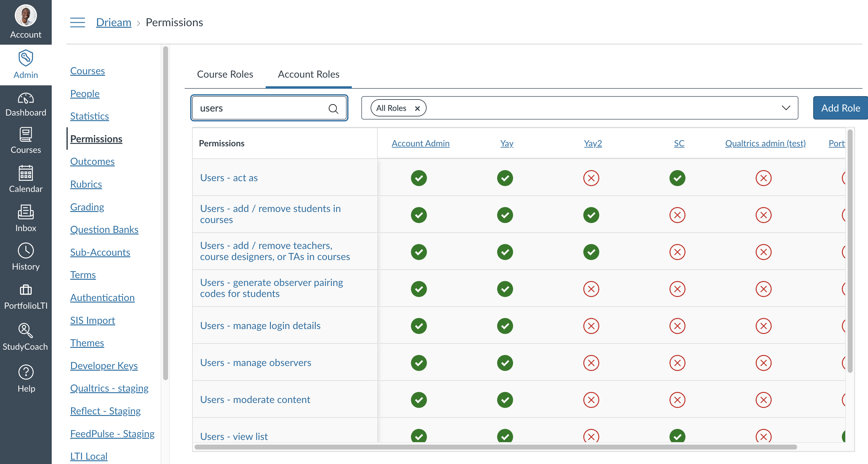868x464 pixels.
Task: Open Qualtrics admin (test) role header
Action: tap(765, 143)
